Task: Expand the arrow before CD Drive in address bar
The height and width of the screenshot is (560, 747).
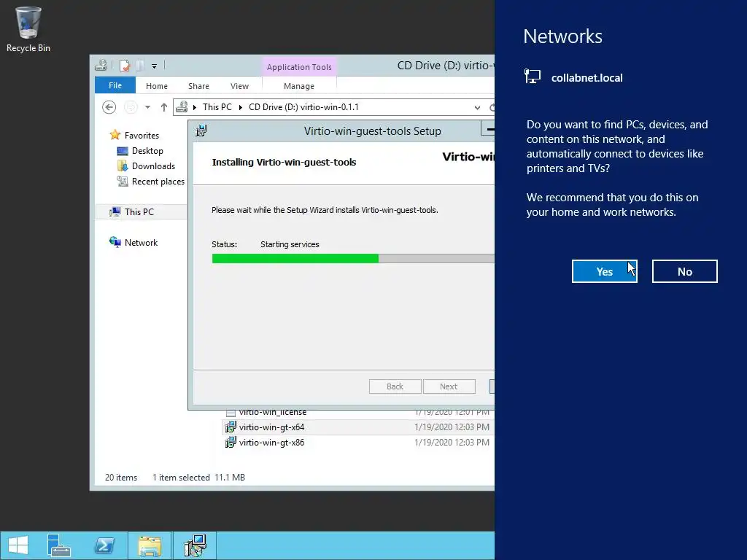Action: 241,107
